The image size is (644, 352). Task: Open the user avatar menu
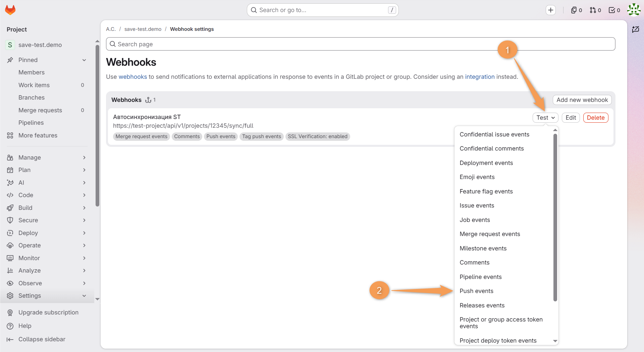[x=634, y=10]
